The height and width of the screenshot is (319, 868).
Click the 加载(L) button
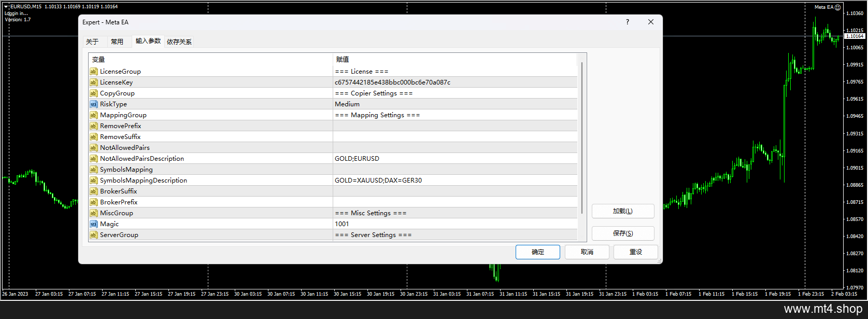(x=623, y=211)
